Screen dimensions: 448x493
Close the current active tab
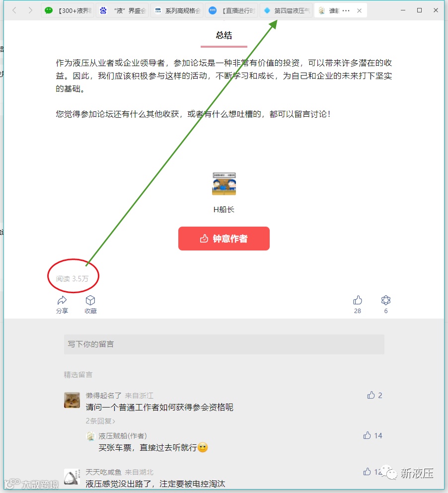(360, 11)
